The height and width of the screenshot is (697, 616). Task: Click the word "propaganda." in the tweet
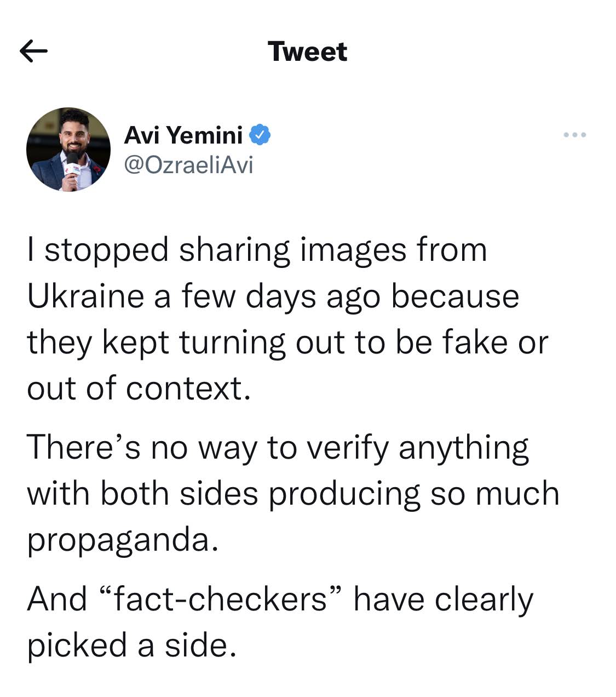tap(123, 540)
